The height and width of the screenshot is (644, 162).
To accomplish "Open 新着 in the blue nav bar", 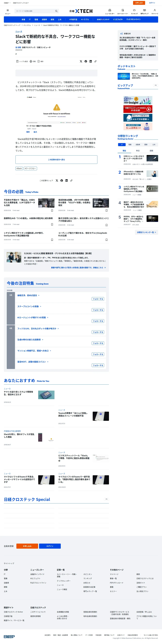I will coord(23,19).
